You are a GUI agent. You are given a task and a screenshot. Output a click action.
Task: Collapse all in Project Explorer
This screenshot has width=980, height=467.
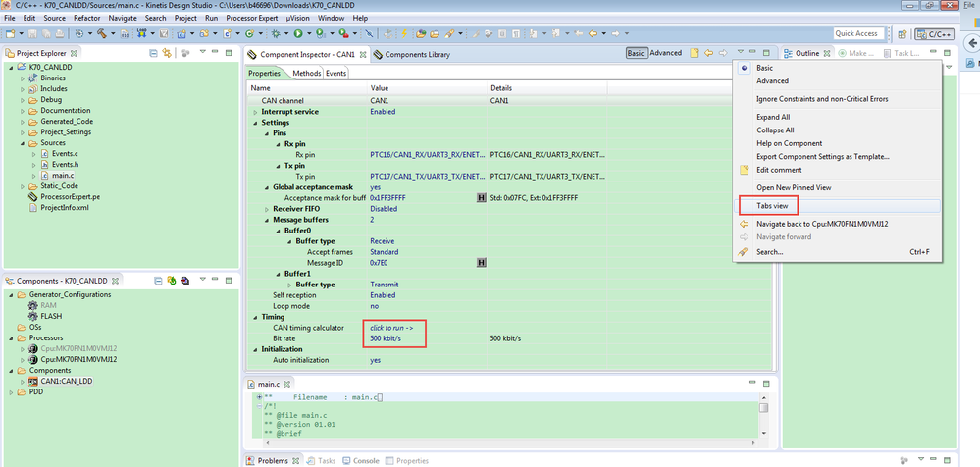[153, 53]
